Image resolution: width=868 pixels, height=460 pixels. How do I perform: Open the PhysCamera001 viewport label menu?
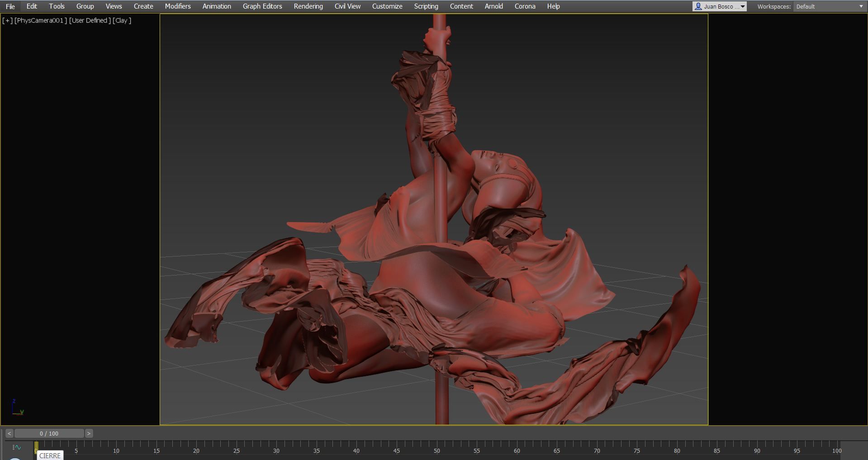coord(41,20)
